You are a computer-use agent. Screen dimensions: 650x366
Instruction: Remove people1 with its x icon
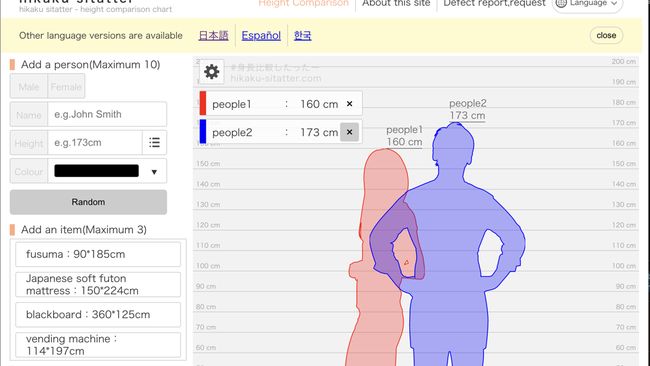coord(349,104)
